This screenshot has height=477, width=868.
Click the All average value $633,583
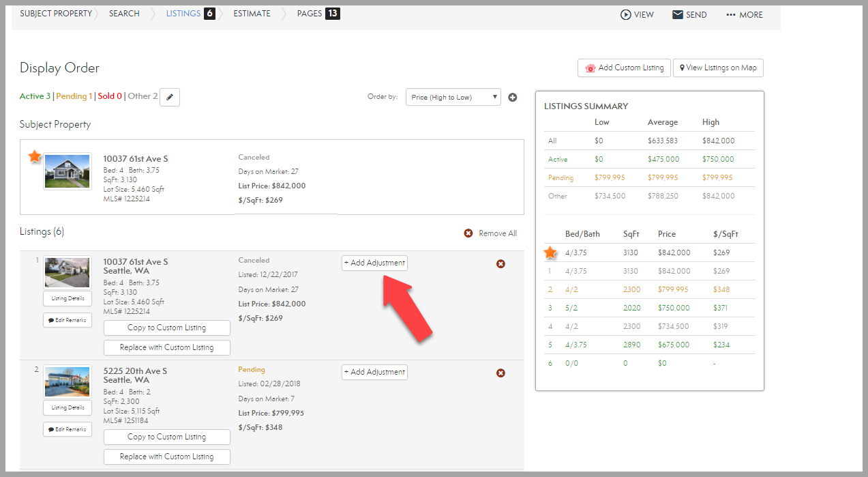[x=663, y=141]
